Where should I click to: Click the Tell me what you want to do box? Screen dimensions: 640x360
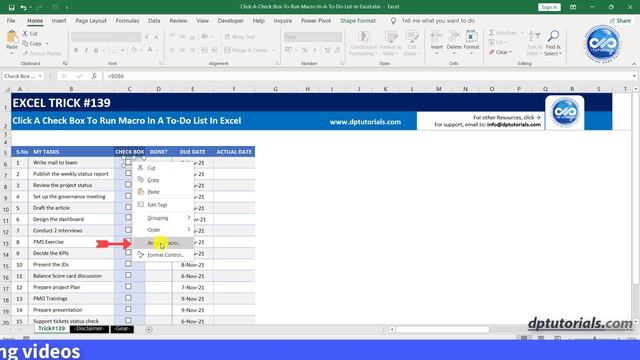tap(438, 20)
